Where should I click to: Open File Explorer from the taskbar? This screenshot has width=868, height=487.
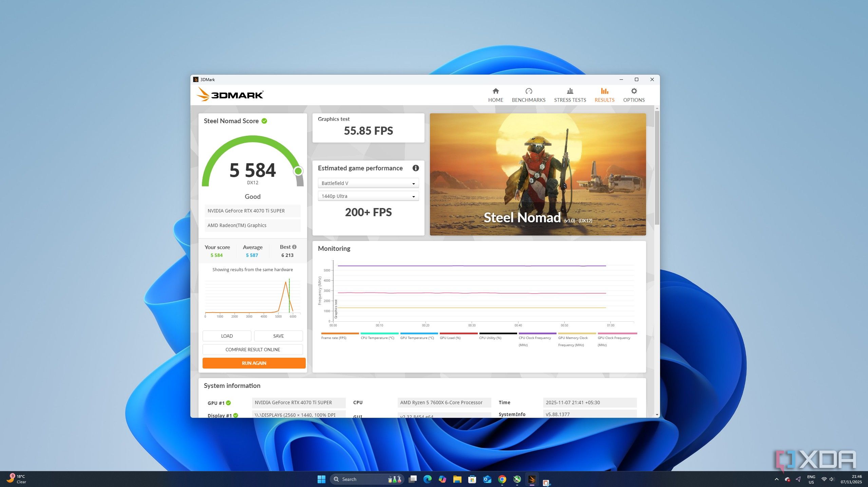click(457, 479)
